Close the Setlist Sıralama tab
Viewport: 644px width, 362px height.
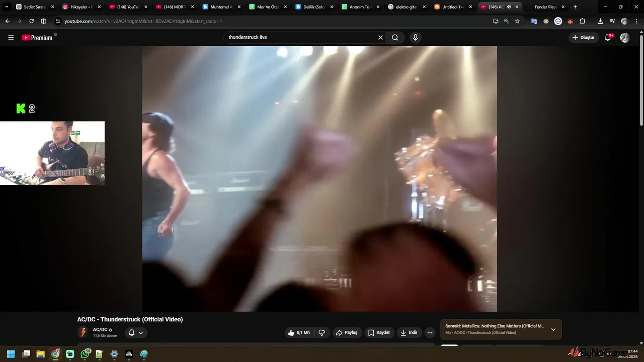tap(53, 7)
